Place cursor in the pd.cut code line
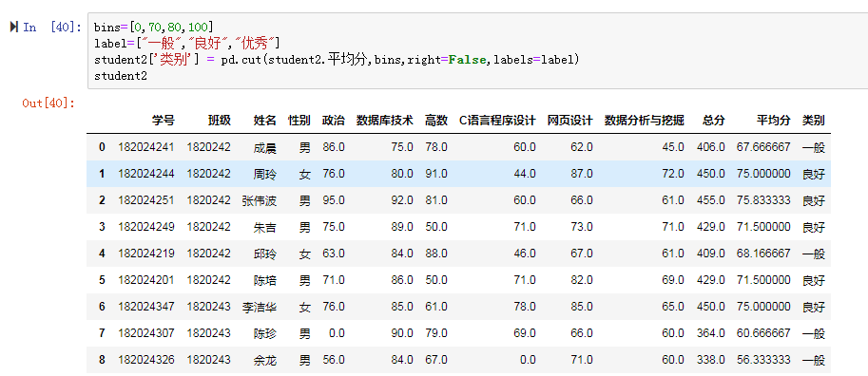 (337, 59)
